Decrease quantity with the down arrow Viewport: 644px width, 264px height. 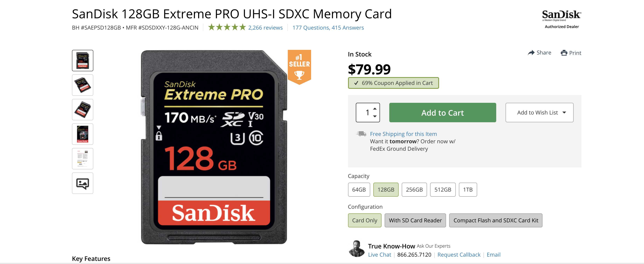pyautogui.click(x=375, y=116)
